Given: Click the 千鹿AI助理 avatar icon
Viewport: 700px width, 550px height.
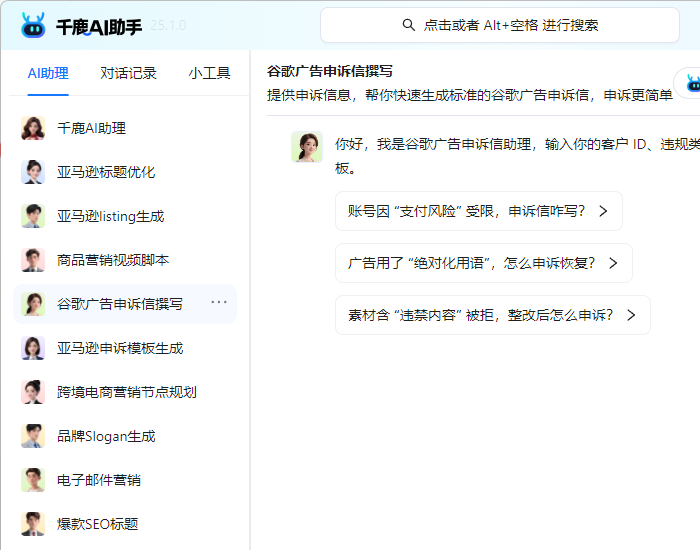Looking at the screenshot, I should click(x=33, y=128).
